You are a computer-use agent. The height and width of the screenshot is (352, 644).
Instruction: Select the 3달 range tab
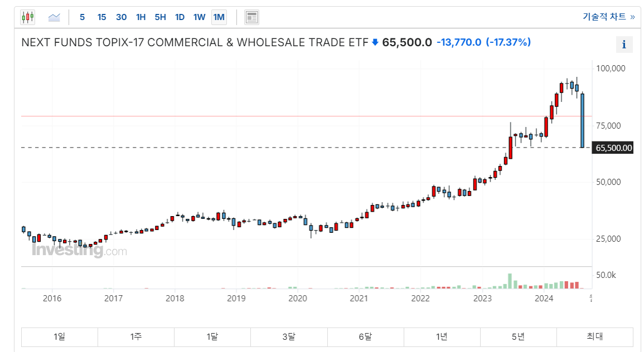[289, 337]
